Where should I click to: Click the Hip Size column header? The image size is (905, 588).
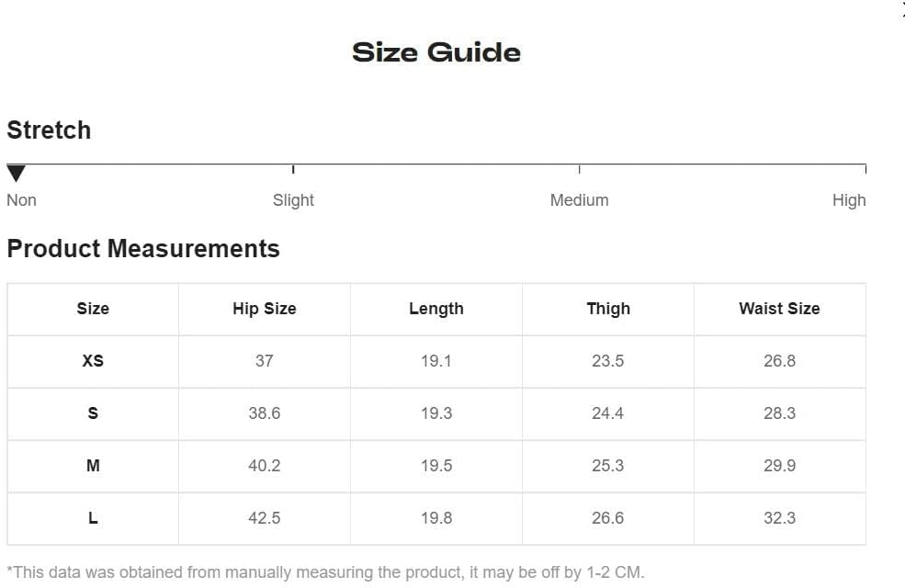point(265,309)
